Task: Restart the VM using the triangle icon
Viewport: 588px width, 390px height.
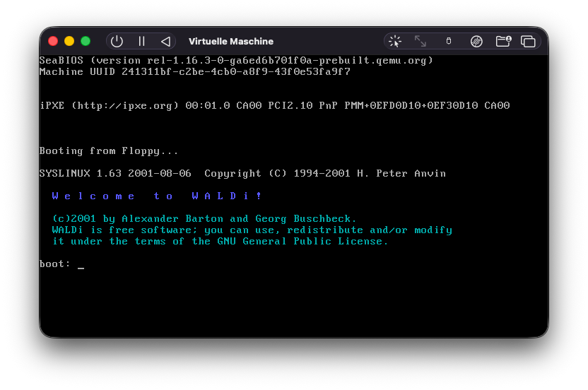Action: click(165, 41)
